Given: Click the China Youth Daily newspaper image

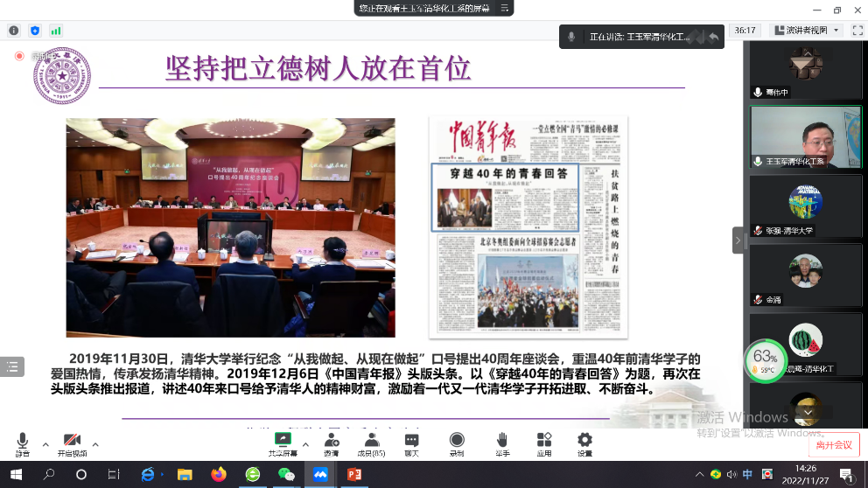Looking at the screenshot, I should 528,227.
